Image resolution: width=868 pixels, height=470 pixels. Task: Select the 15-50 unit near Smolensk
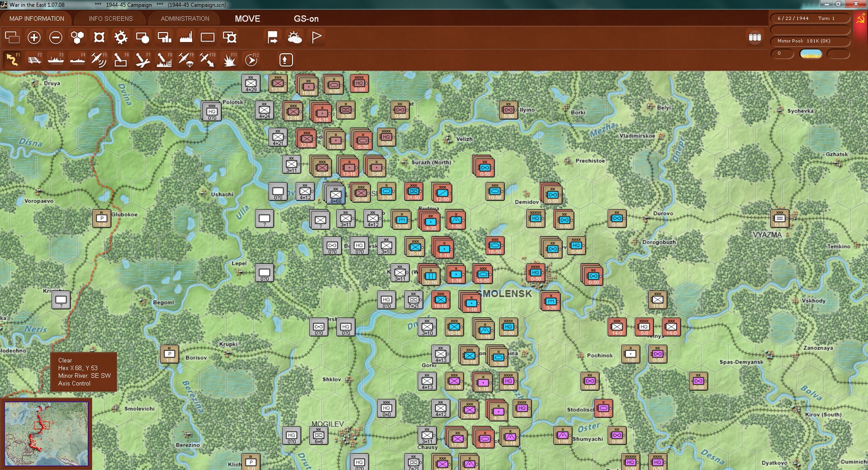(483, 274)
